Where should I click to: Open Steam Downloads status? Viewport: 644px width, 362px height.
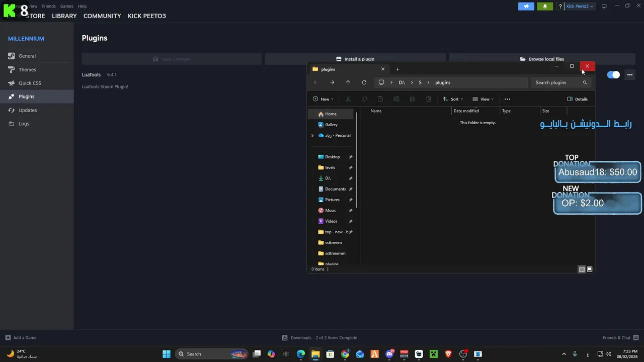(x=319, y=338)
